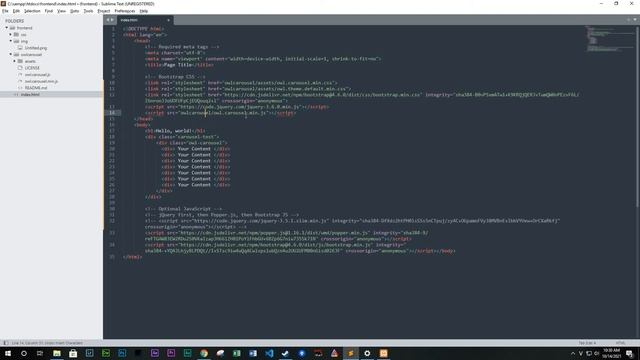The width and height of the screenshot is (640, 360).
Task: Open the File menu
Action: coord(5,11)
